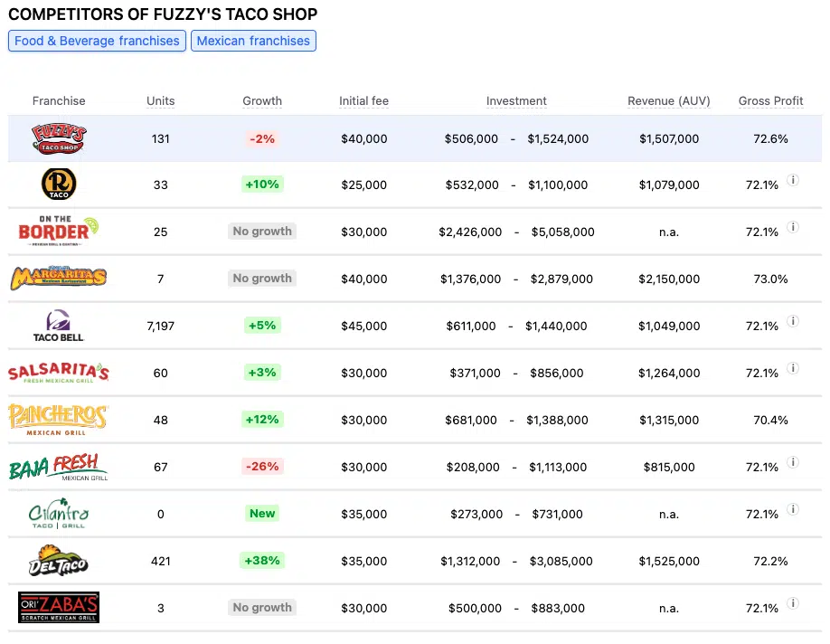Open the Margaritas Mexican Restaurant logo
Screen dimensions: 830x644
59,279
